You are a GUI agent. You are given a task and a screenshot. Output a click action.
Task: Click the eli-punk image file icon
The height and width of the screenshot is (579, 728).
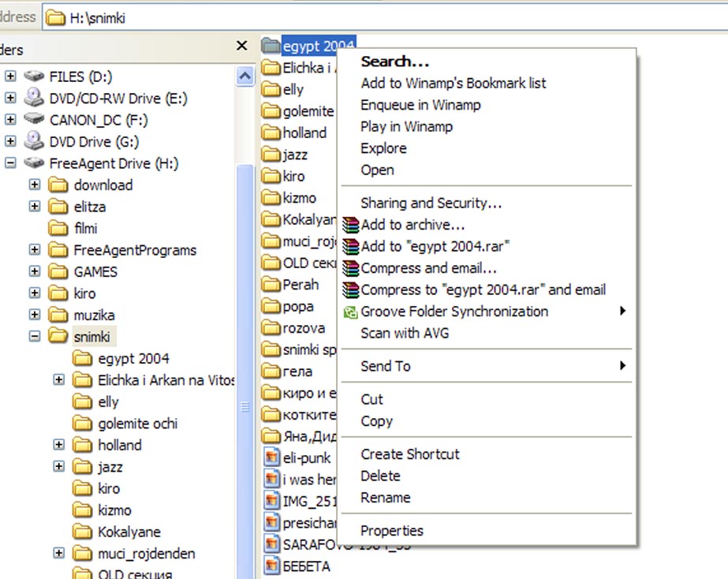coord(271,458)
